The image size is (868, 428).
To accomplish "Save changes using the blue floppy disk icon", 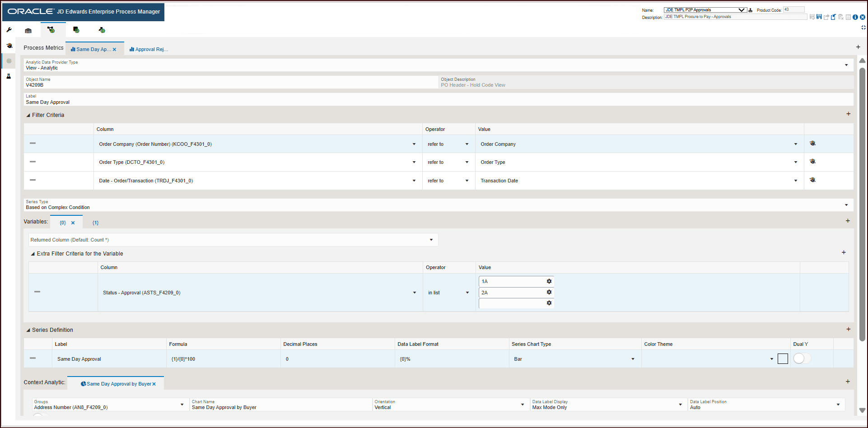I will coord(819,17).
